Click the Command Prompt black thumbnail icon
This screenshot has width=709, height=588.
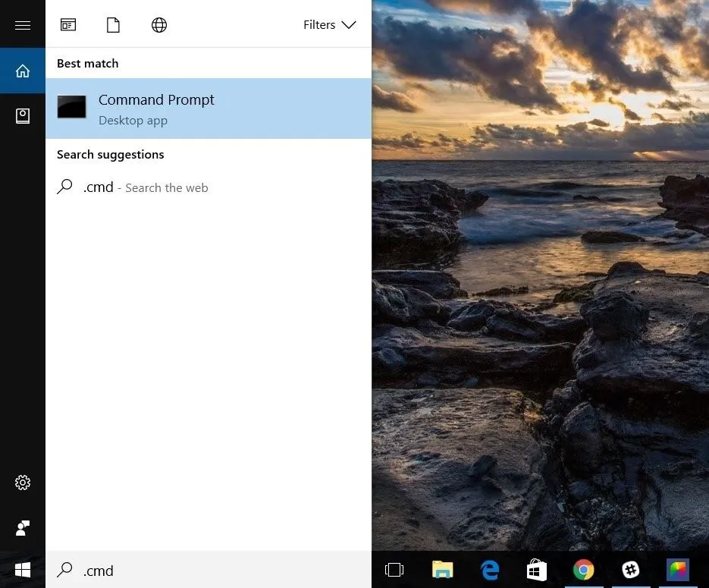tap(71, 107)
